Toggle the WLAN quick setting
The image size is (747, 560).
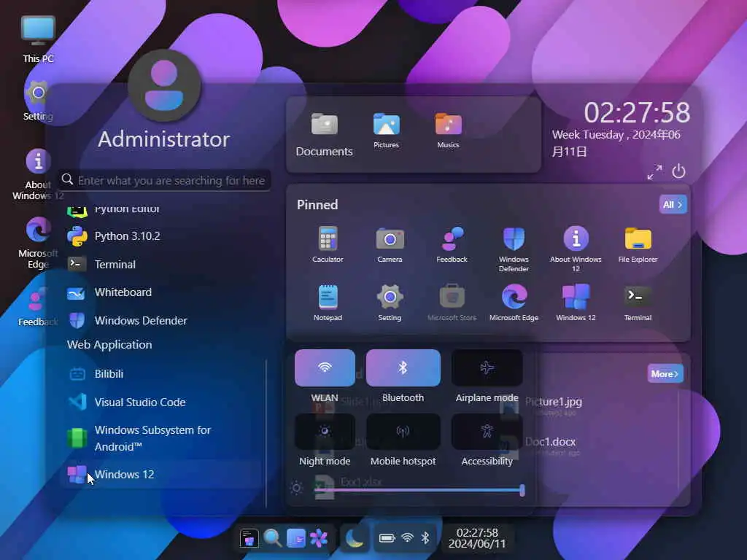point(325,367)
